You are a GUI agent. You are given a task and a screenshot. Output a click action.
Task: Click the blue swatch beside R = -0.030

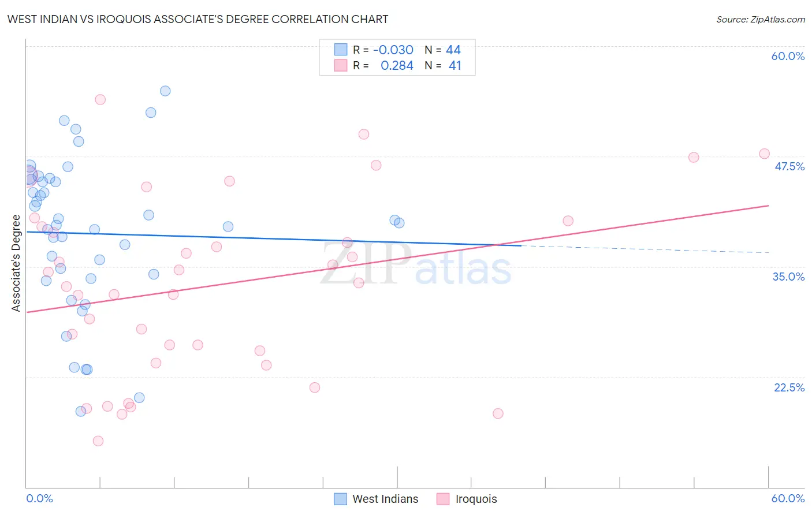point(341,50)
